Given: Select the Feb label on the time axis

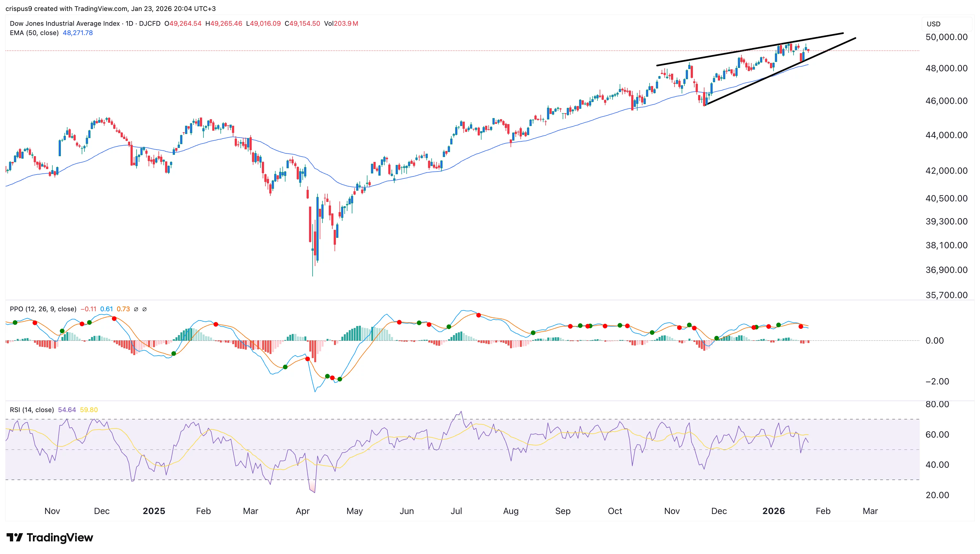Looking at the screenshot, I should [x=822, y=511].
